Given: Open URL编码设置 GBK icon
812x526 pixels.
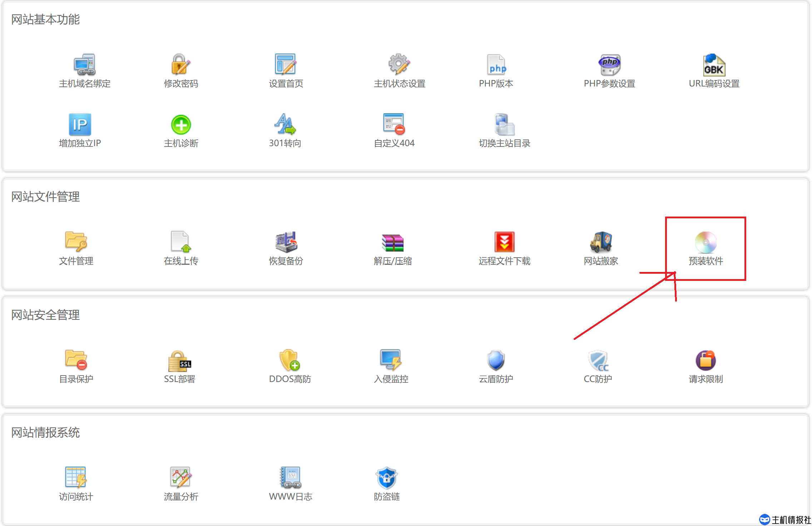Looking at the screenshot, I should (714, 64).
